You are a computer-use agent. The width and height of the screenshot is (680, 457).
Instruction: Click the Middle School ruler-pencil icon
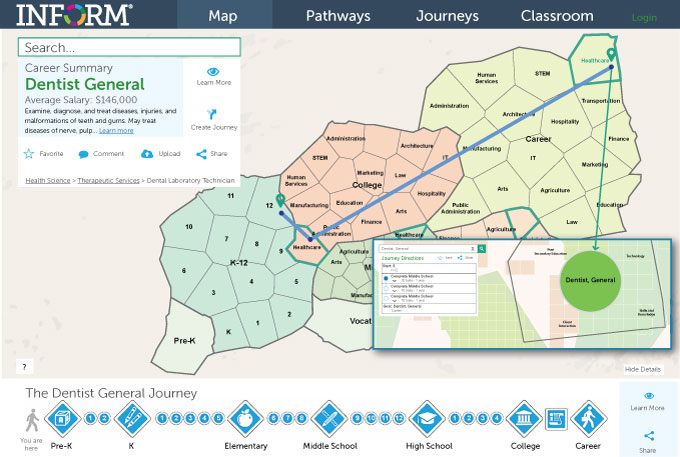(x=329, y=418)
